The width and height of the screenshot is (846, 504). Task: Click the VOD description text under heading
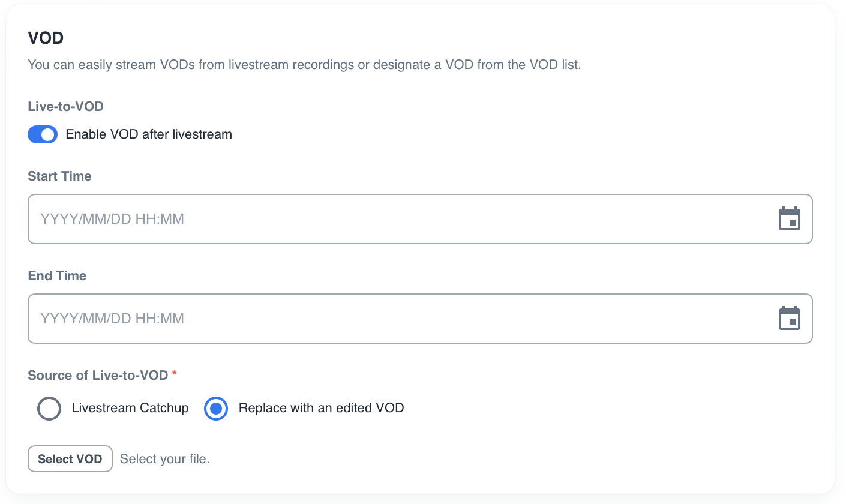(x=304, y=65)
